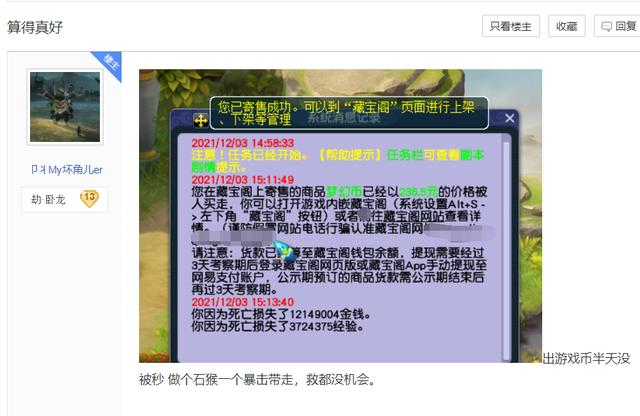640x416 pixels.
Task: Open the embedded game screenshot image
Action: click(x=340, y=216)
